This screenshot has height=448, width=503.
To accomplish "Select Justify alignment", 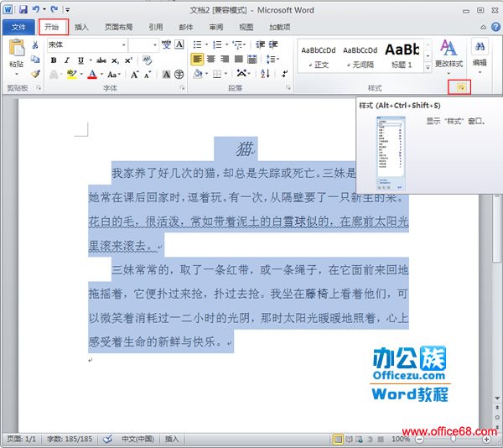I will pos(239,59).
